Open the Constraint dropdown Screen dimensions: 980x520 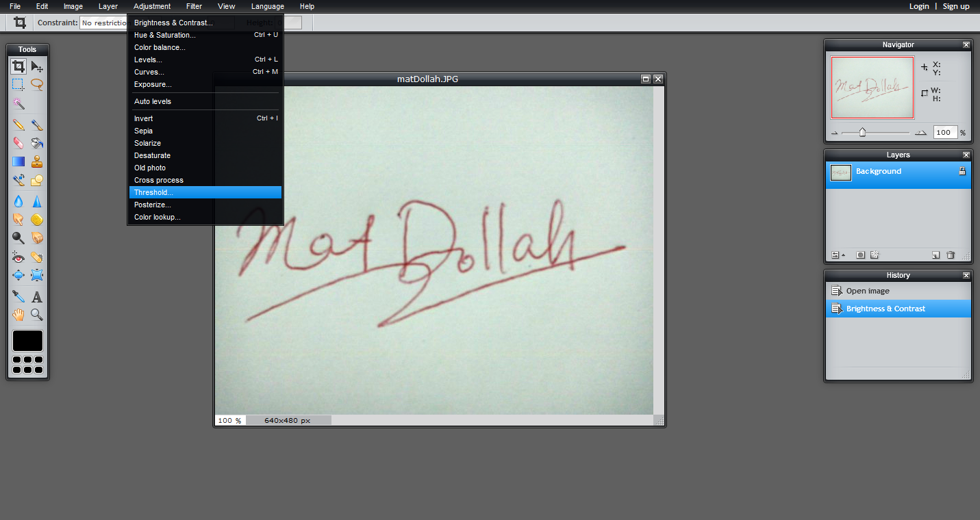tap(104, 23)
